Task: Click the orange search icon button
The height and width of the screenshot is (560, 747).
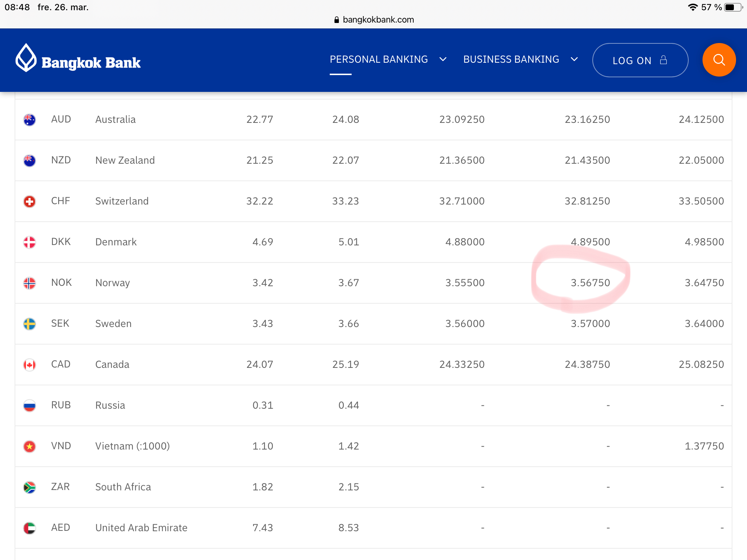Action: point(719,60)
